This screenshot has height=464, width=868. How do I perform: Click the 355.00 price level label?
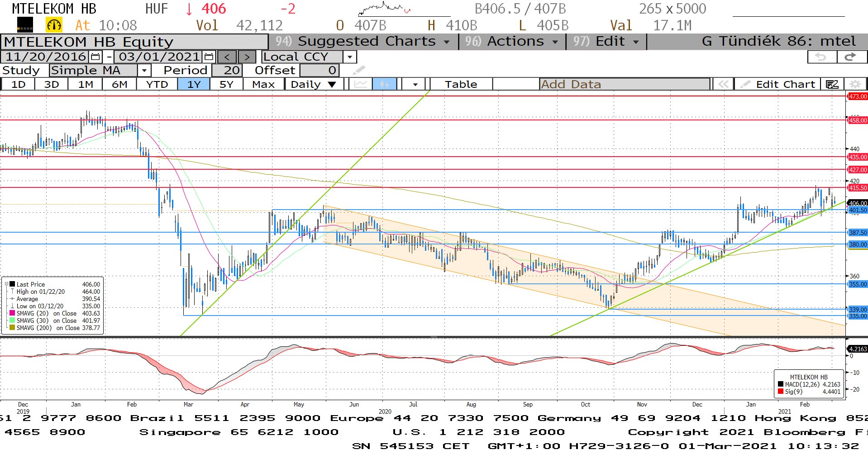tap(857, 284)
